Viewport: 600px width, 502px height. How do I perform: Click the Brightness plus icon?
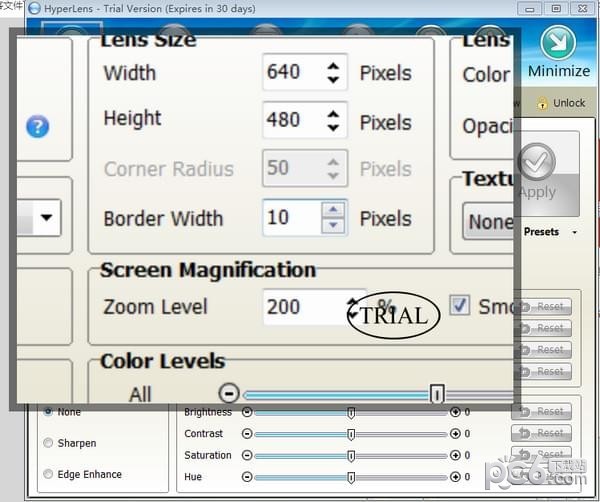[x=455, y=412]
